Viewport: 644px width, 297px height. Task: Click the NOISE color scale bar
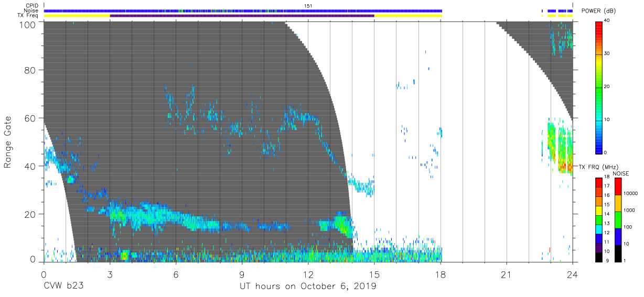click(x=617, y=219)
